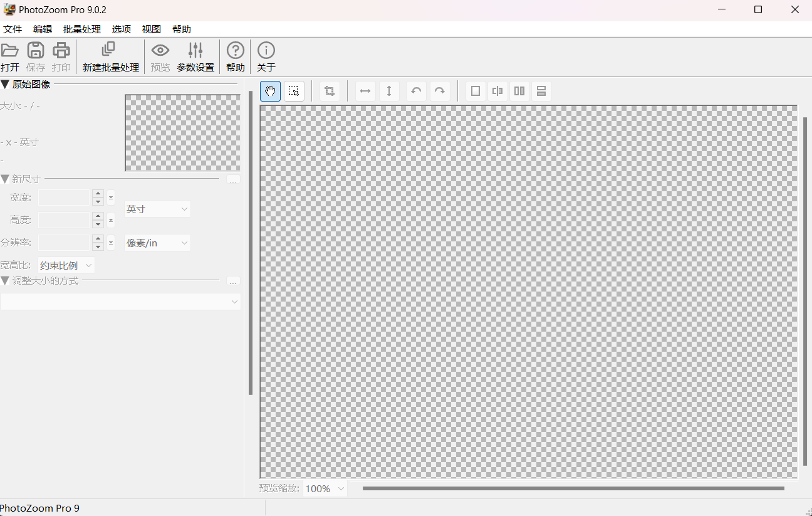The image size is (812, 516).
Task: Increase 分辨率 with up stepper
Action: pyautogui.click(x=98, y=239)
